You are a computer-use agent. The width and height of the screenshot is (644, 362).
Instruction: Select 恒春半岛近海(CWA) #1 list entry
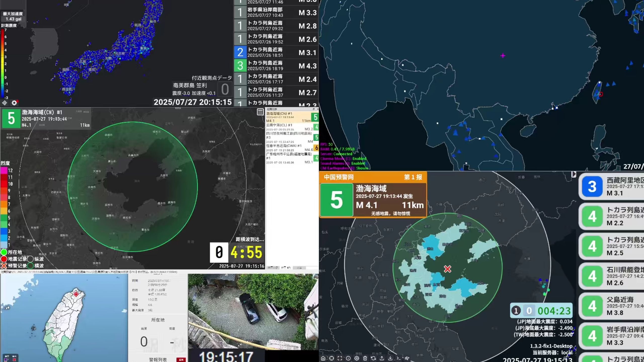292,148
